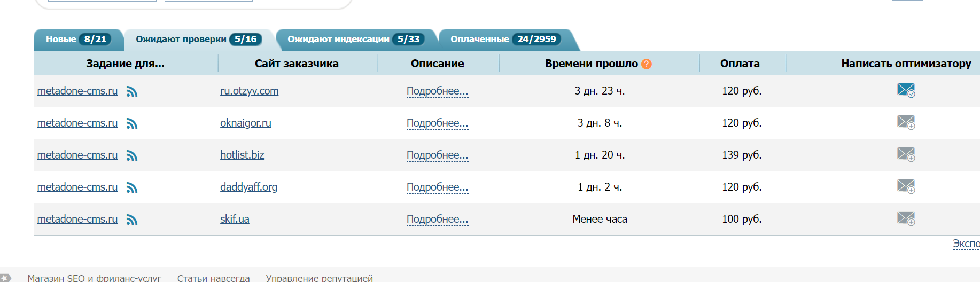Image resolution: width=980 pixels, height=282 pixels.
Task: Open the Ожидают индексации tab
Action: pos(355,40)
